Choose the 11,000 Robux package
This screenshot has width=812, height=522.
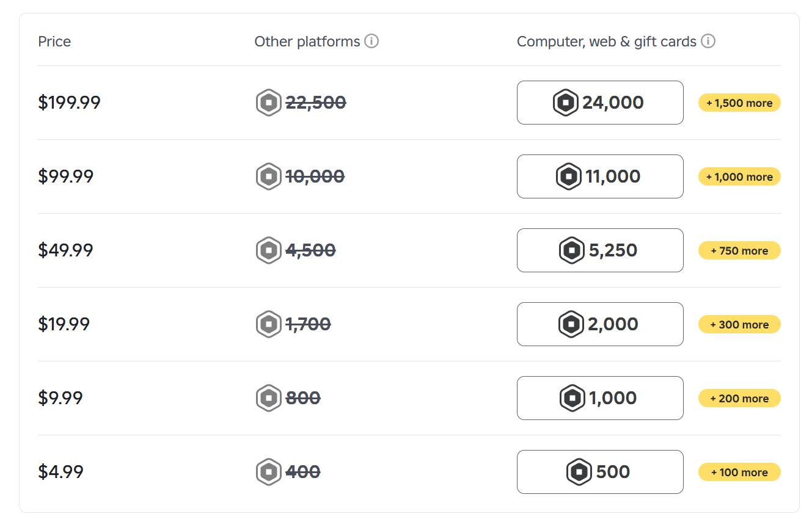599,176
